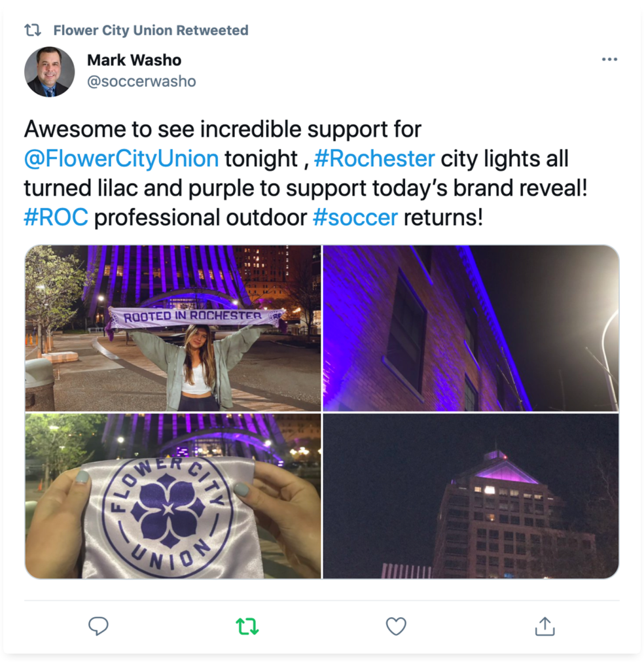Image resolution: width=644 pixels, height=670 pixels.
Task: Open the Mark Washo display name
Action: point(134,60)
